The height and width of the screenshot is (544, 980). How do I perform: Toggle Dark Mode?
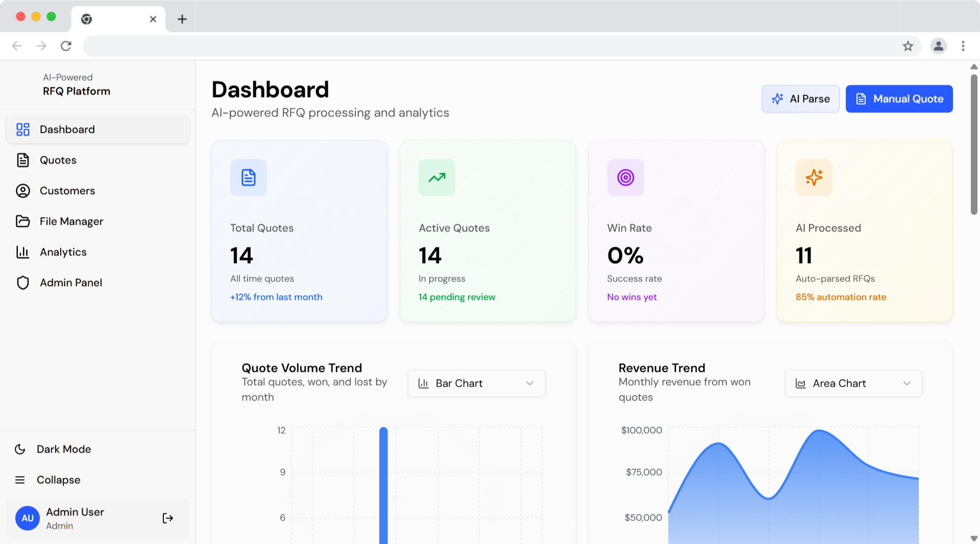(97, 449)
